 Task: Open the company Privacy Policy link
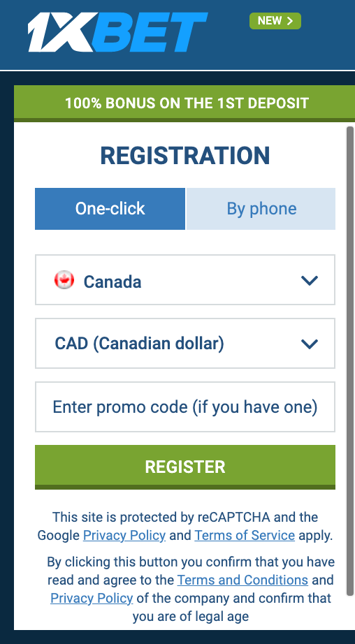(92, 598)
